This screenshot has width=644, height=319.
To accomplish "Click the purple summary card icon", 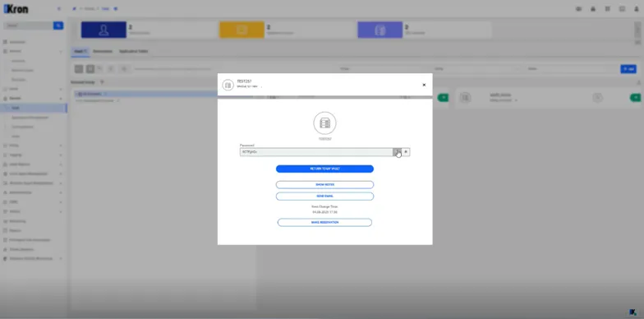I will point(379,30).
